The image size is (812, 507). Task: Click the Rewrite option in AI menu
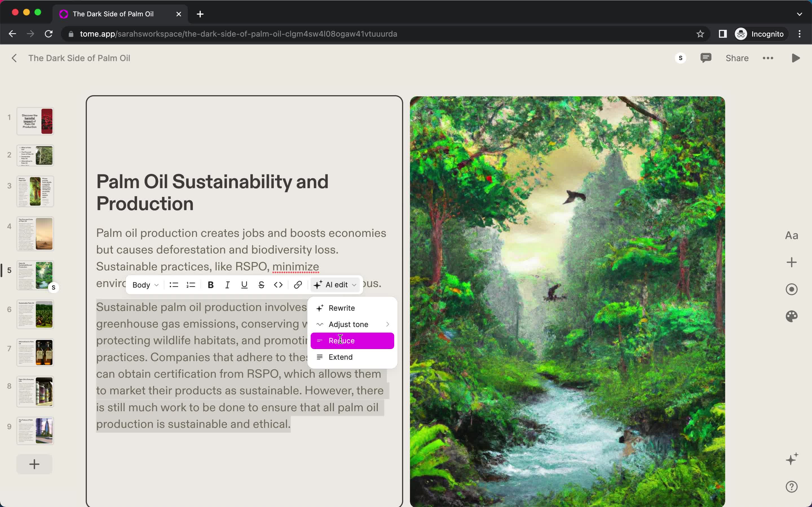[342, 307]
